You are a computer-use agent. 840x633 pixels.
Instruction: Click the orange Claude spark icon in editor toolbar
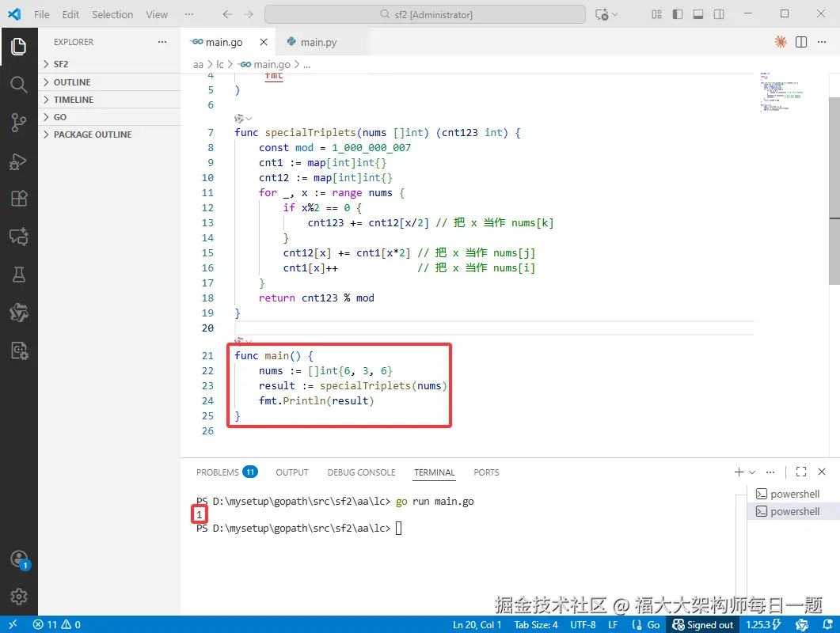pyautogui.click(x=781, y=42)
